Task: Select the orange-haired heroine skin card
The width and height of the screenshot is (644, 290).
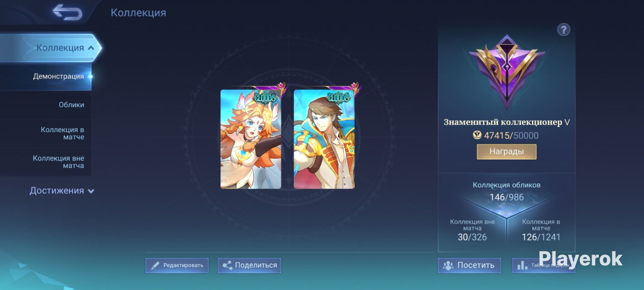Action: 251,139
